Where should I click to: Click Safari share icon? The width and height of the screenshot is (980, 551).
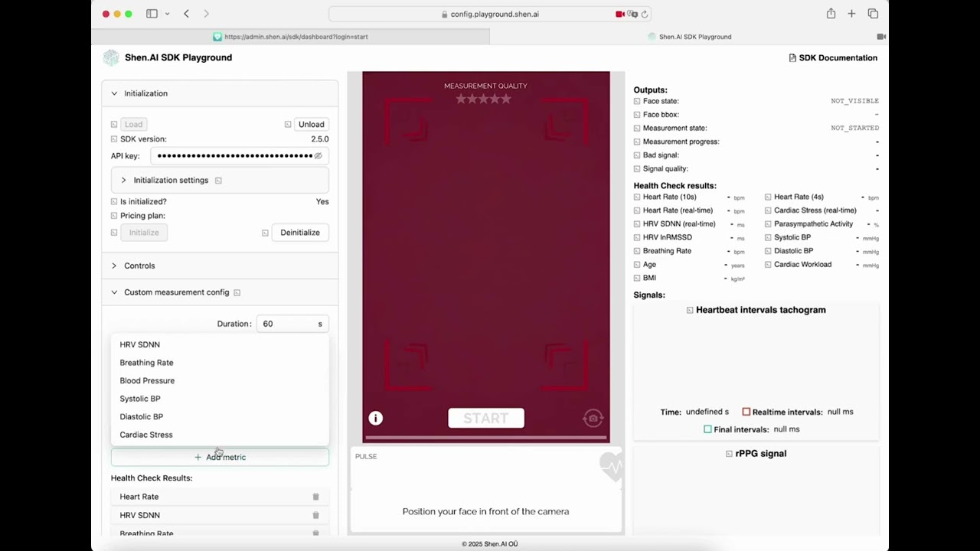(831, 14)
